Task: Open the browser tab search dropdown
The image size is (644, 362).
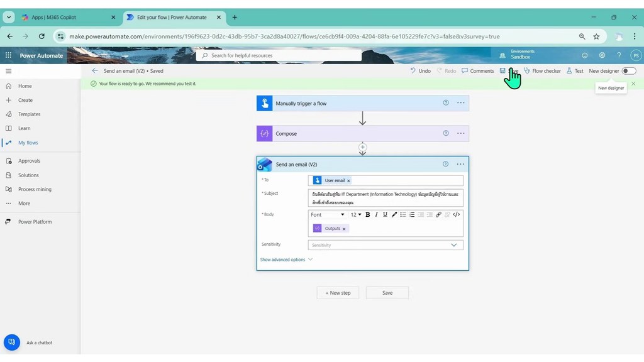Action: 9,17
